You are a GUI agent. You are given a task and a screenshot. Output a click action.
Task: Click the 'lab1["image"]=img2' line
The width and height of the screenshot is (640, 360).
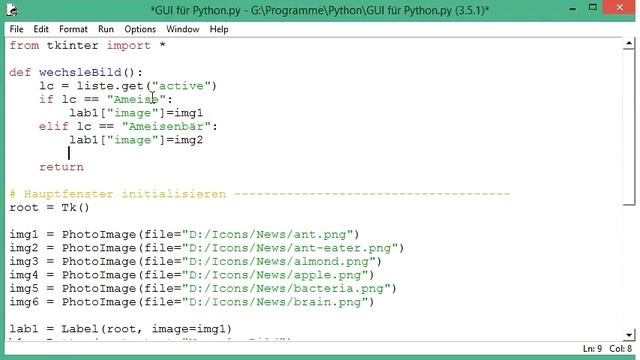tap(136, 140)
